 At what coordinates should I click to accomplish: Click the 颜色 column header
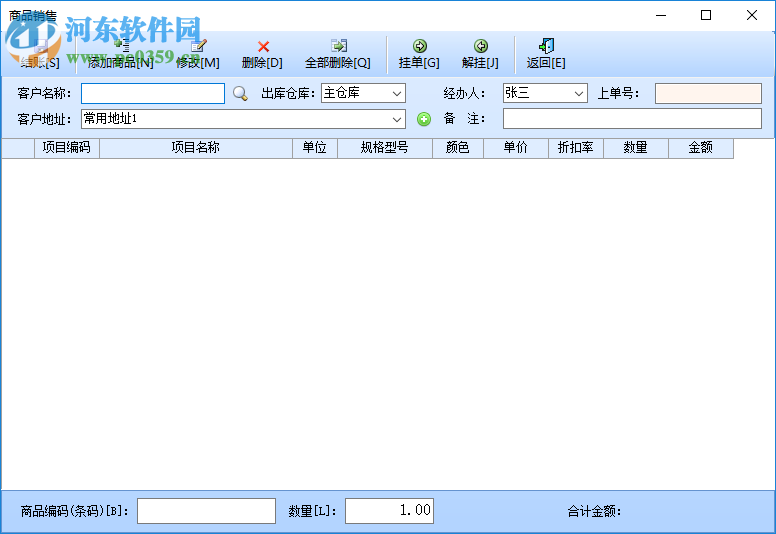[x=458, y=148]
